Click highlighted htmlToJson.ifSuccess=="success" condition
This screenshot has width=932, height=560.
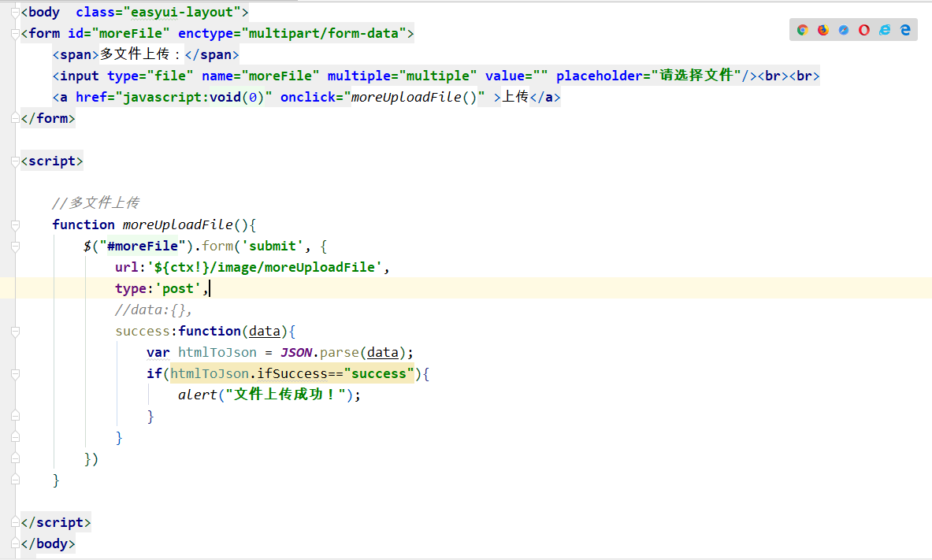coord(291,374)
